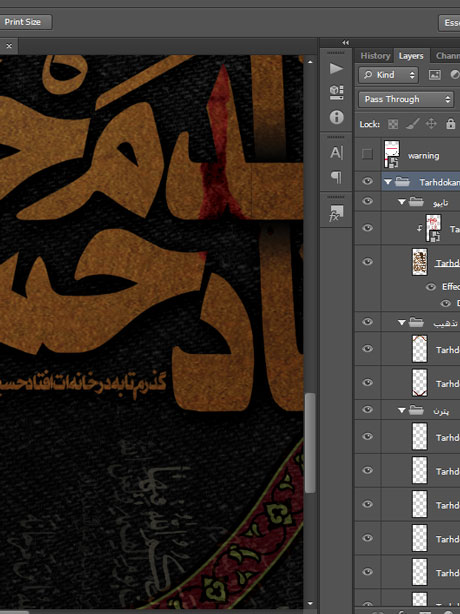Select the تایپو group name
The height and width of the screenshot is (614, 460).
pos(441,202)
